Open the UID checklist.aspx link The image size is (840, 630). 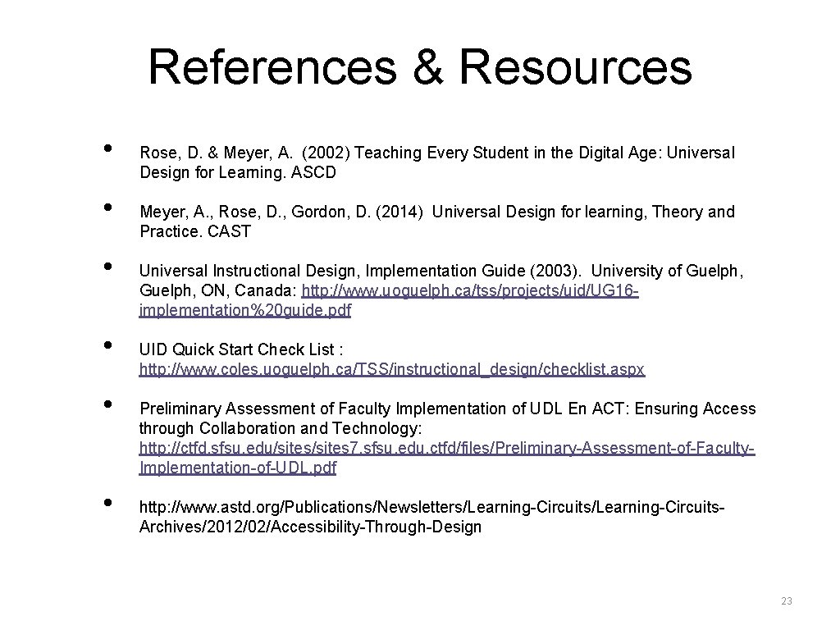tap(391, 370)
